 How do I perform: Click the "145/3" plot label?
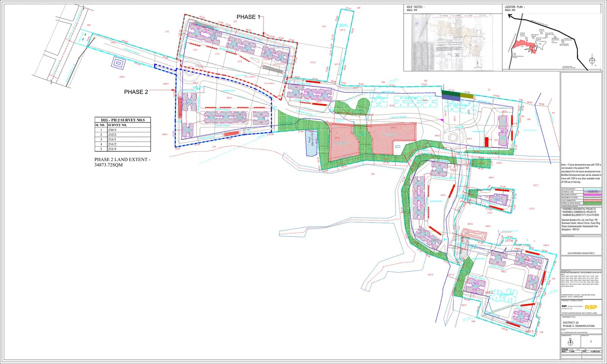click(530, 331)
